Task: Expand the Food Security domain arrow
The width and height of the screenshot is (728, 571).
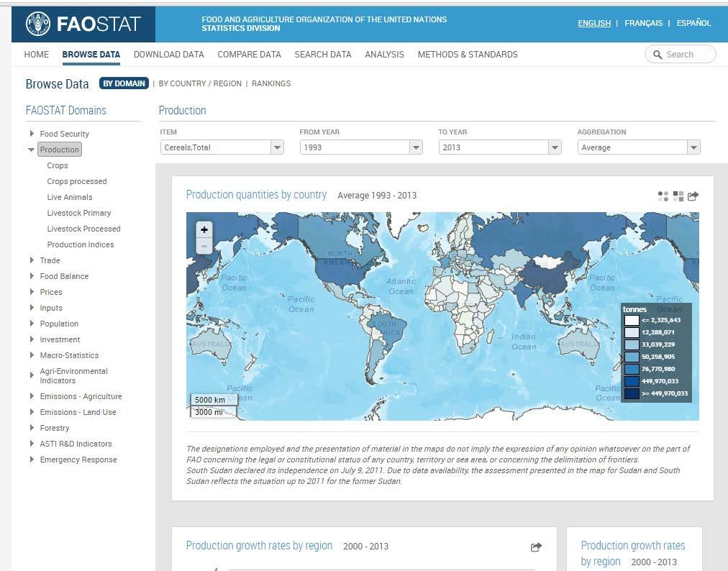Action: coord(32,134)
